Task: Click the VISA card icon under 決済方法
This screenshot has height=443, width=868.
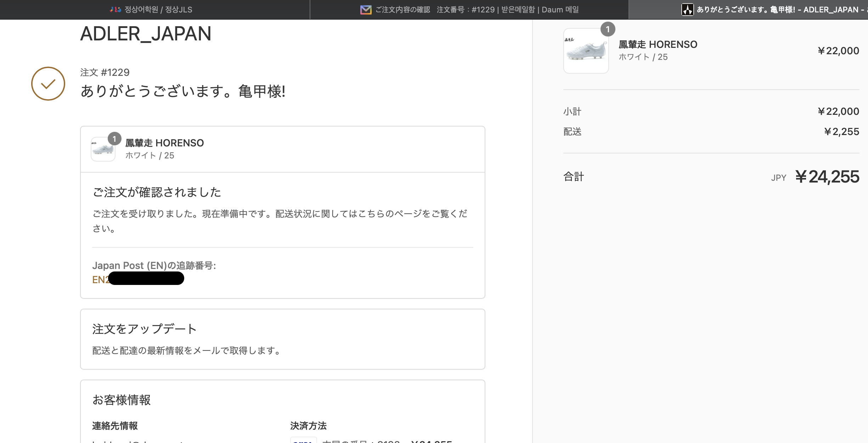Action: click(x=303, y=441)
